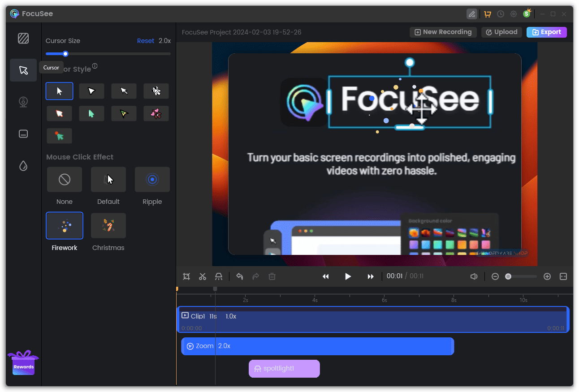Rewind the video playback
Screen dimensions: 579x392
326,276
